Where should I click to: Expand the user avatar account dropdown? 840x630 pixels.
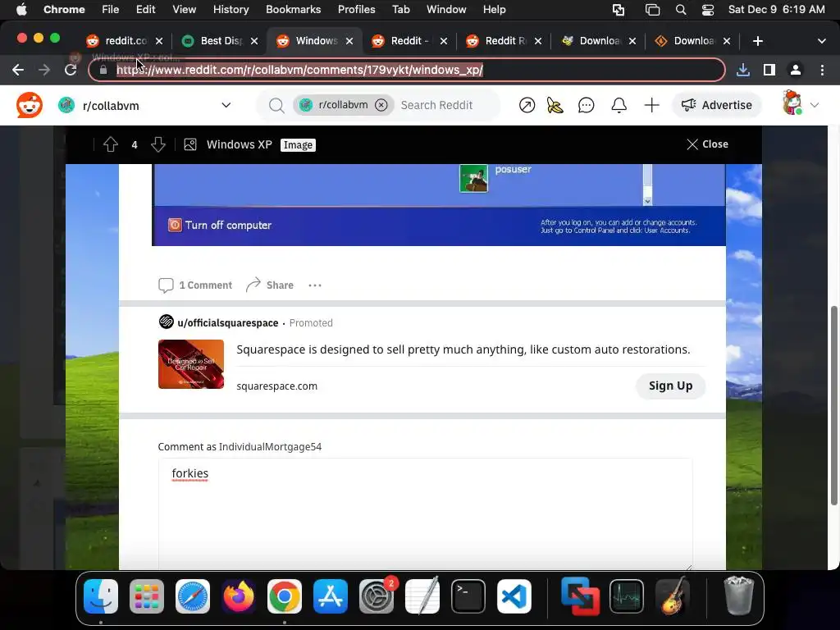point(815,105)
